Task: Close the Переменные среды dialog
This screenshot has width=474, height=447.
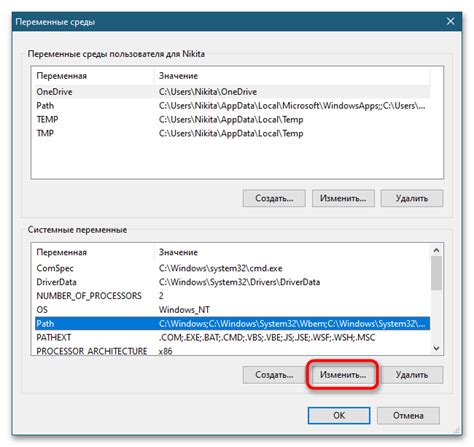Action: (x=451, y=21)
